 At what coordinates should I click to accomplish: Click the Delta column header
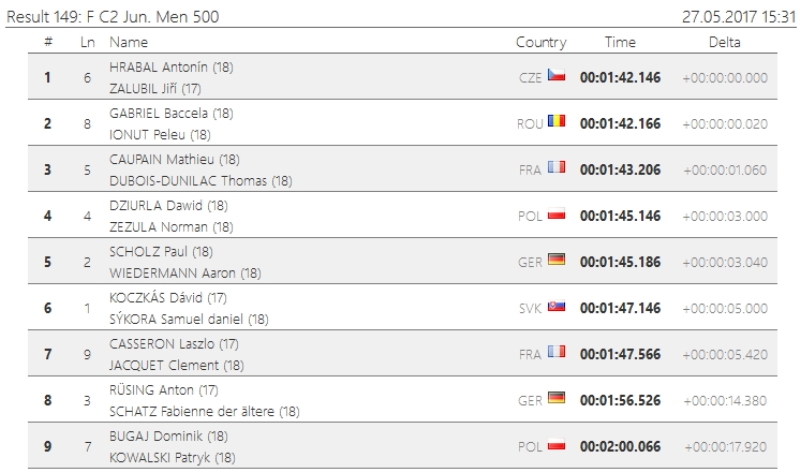(724, 42)
